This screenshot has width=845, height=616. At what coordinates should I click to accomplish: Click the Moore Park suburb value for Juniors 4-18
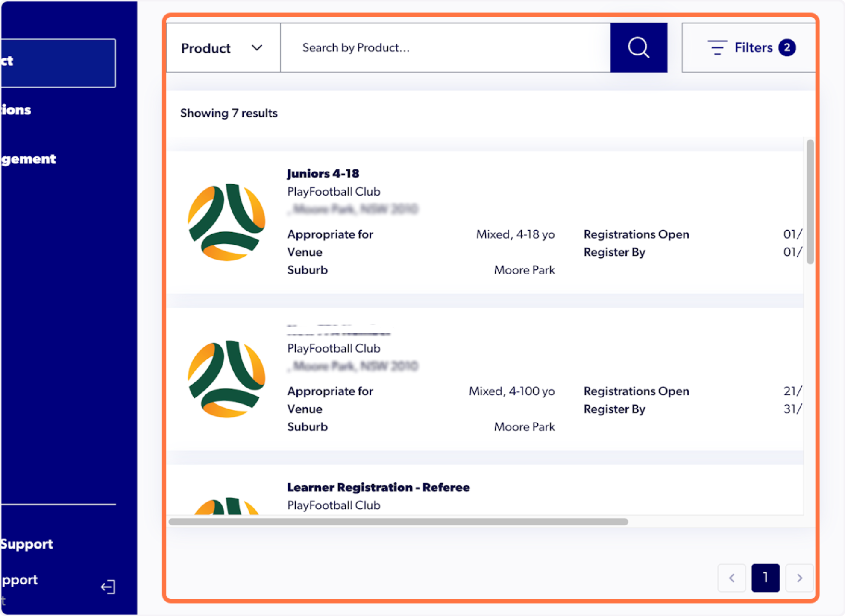[x=525, y=270]
